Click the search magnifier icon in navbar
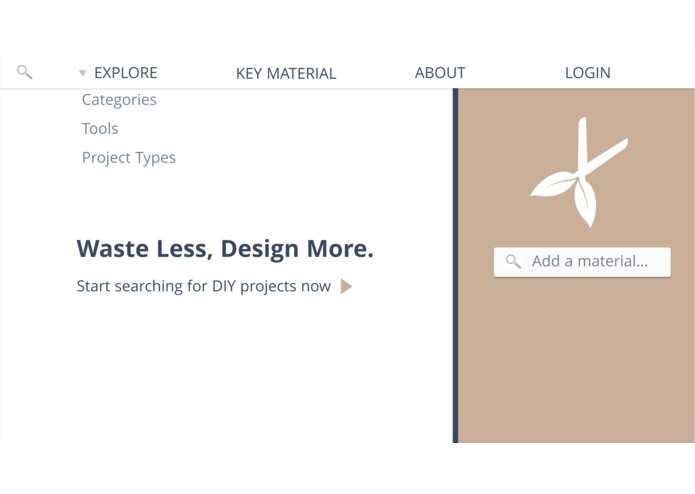695x494 pixels. click(x=24, y=72)
